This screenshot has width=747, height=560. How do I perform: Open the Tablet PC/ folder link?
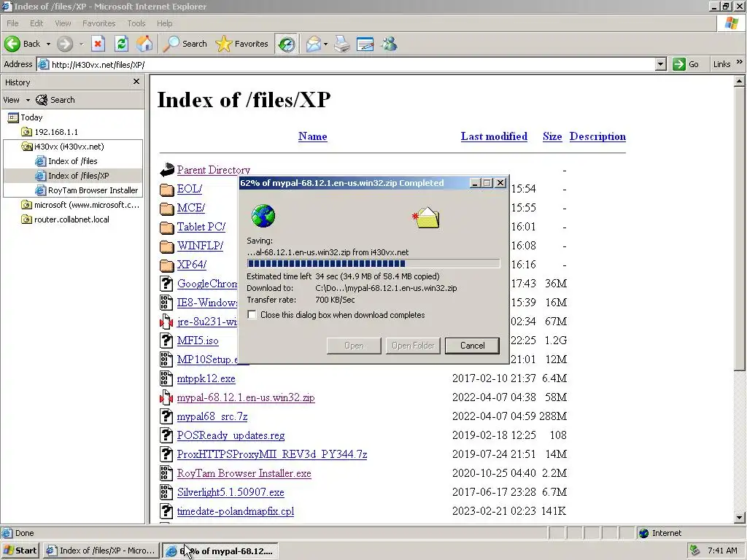(x=201, y=227)
